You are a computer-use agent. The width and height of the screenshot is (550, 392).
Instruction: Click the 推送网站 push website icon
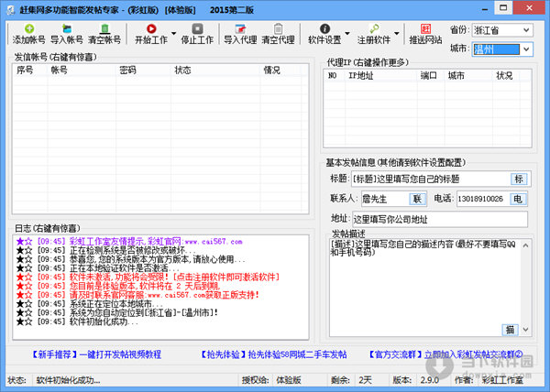coord(425,29)
